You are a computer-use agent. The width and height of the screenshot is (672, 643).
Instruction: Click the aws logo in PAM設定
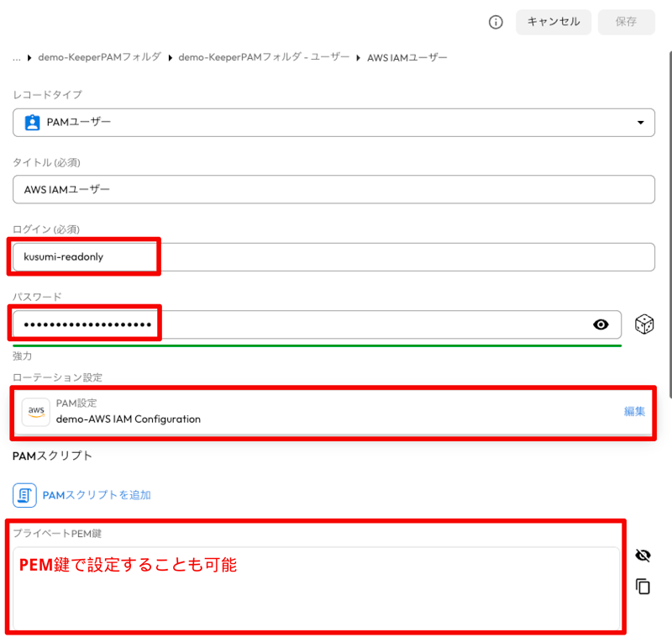point(36,412)
